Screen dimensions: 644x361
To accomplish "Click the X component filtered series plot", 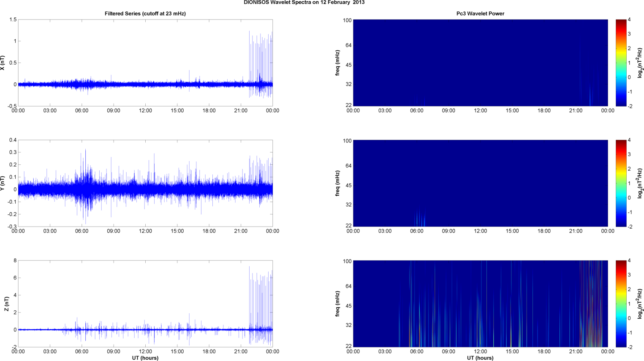I will pyautogui.click(x=145, y=63).
